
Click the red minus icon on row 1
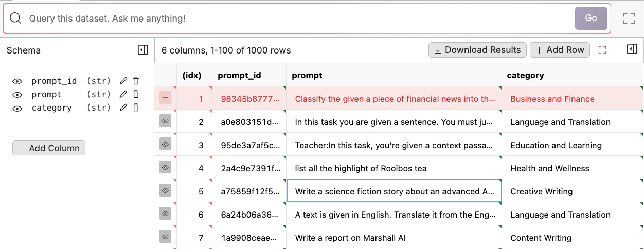165,98
